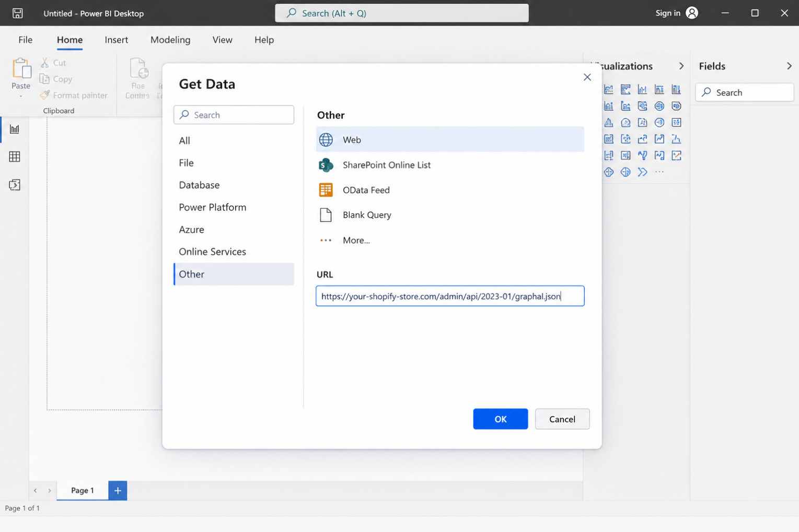This screenshot has height=532, width=799.
Task: Select the Page 1 tab
Action: pos(83,490)
